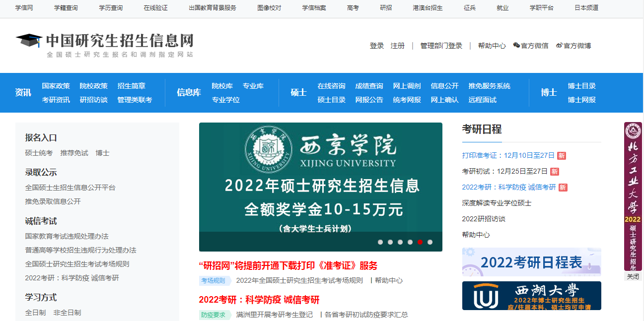
Task: Open 全国硕士生招生信息公开平台 link
Action: [x=71, y=188]
